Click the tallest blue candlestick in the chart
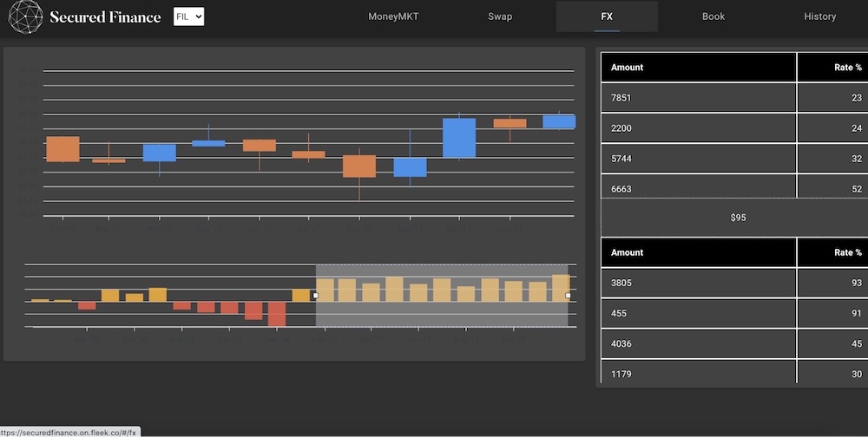The height and width of the screenshot is (437, 868). (459, 138)
